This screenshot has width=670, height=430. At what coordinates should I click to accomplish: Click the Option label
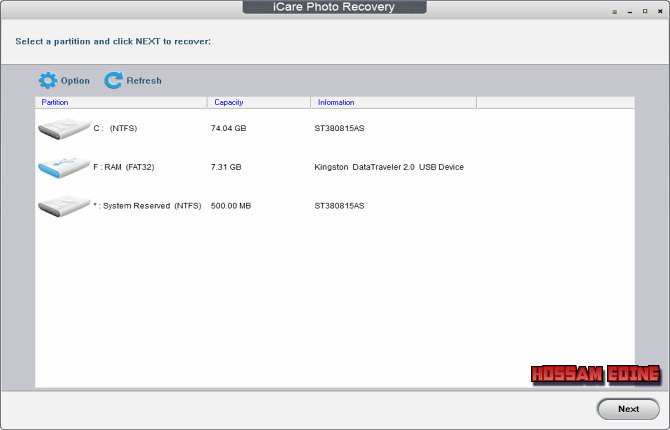pyautogui.click(x=75, y=81)
